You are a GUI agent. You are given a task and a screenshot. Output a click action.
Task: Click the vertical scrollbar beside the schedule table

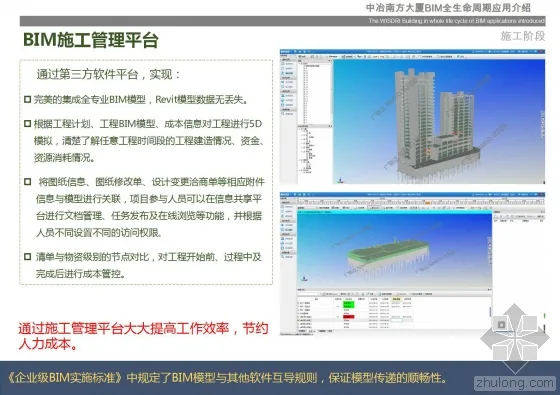pyautogui.click(x=490, y=311)
